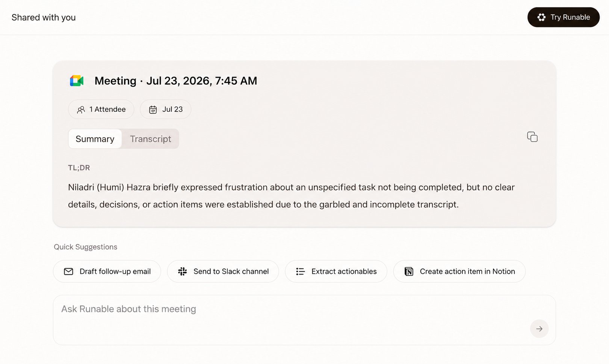609x364 pixels.
Task: Choose Create action item in Notion
Action: click(x=459, y=271)
